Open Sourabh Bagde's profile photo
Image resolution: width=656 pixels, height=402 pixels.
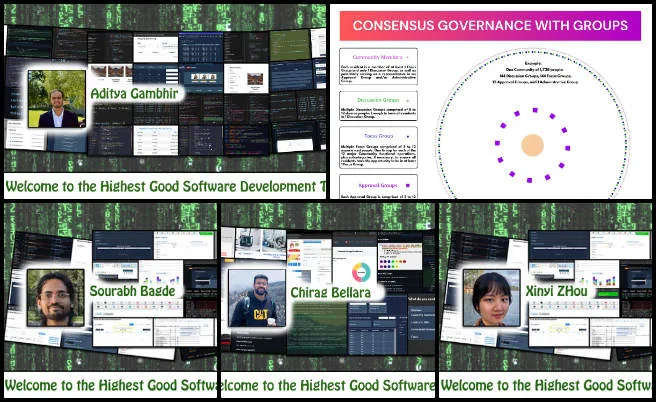[56, 298]
